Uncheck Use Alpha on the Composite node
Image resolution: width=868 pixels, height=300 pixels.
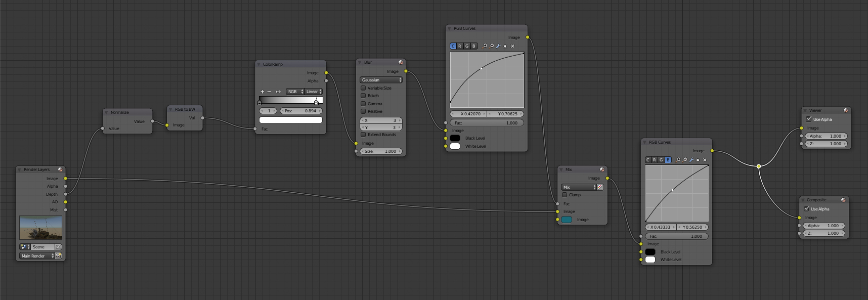point(806,209)
